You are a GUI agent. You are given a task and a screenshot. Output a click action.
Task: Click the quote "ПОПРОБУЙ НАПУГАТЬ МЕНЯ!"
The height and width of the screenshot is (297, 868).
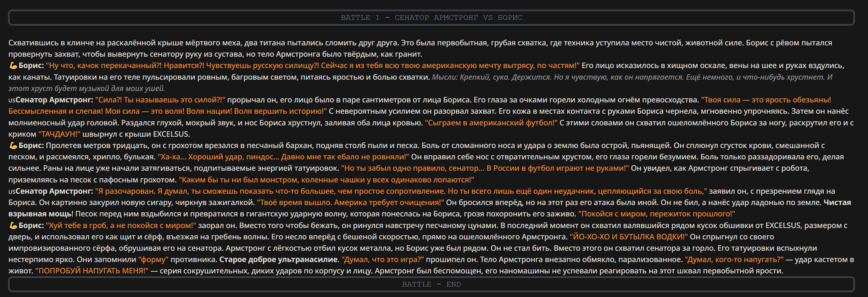[x=92, y=271]
